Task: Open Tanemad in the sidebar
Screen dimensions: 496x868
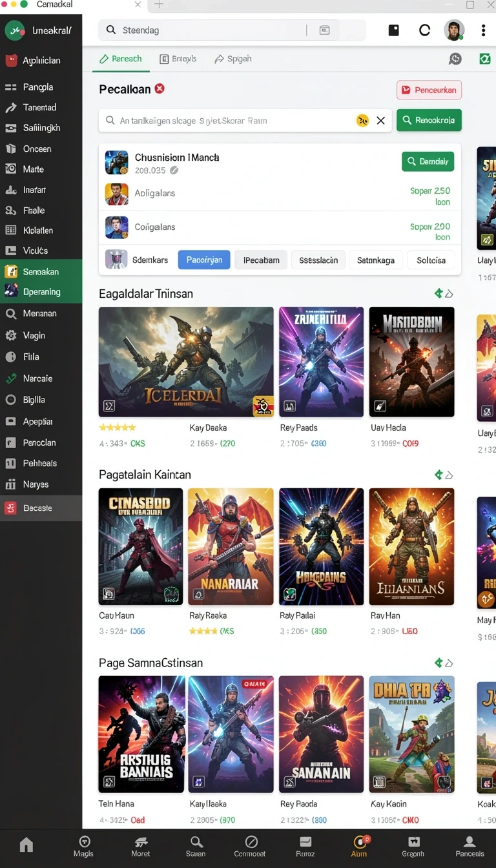Action: [41, 107]
